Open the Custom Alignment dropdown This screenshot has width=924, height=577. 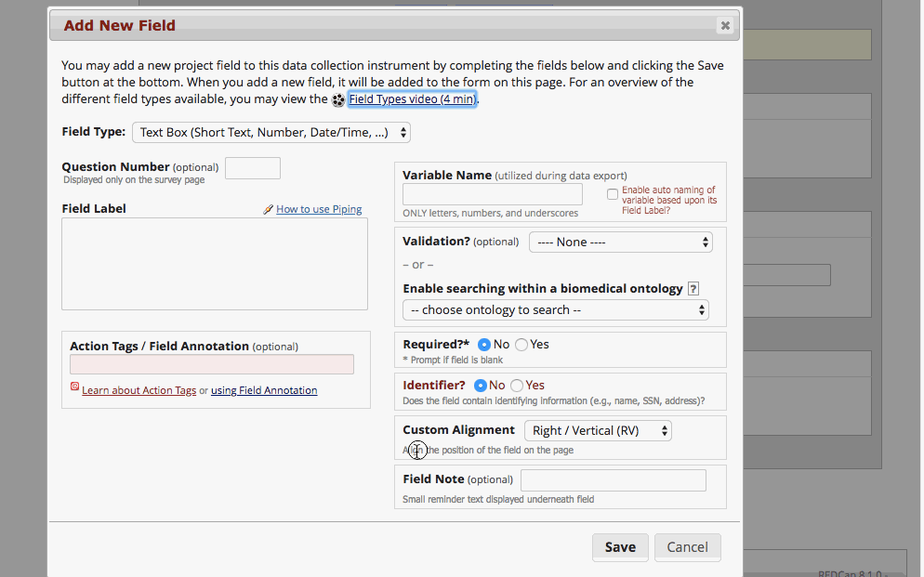[x=598, y=430]
